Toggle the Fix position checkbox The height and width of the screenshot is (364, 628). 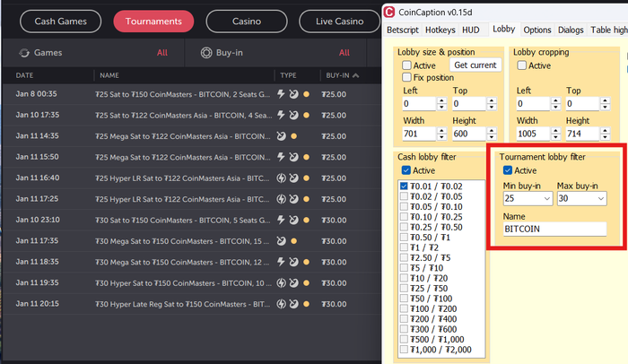pos(407,77)
